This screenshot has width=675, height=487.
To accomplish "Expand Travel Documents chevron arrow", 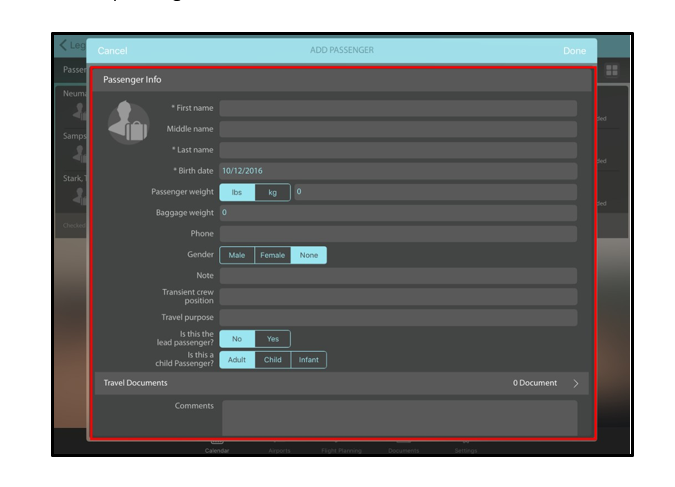I will [576, 383].
